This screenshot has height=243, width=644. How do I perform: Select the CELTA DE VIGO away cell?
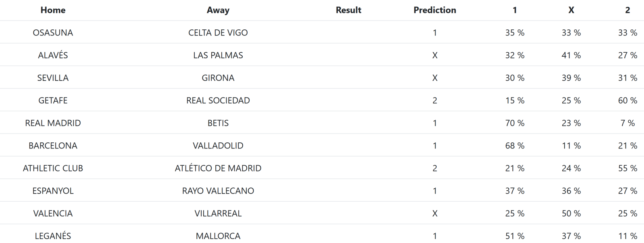[218, 33]
